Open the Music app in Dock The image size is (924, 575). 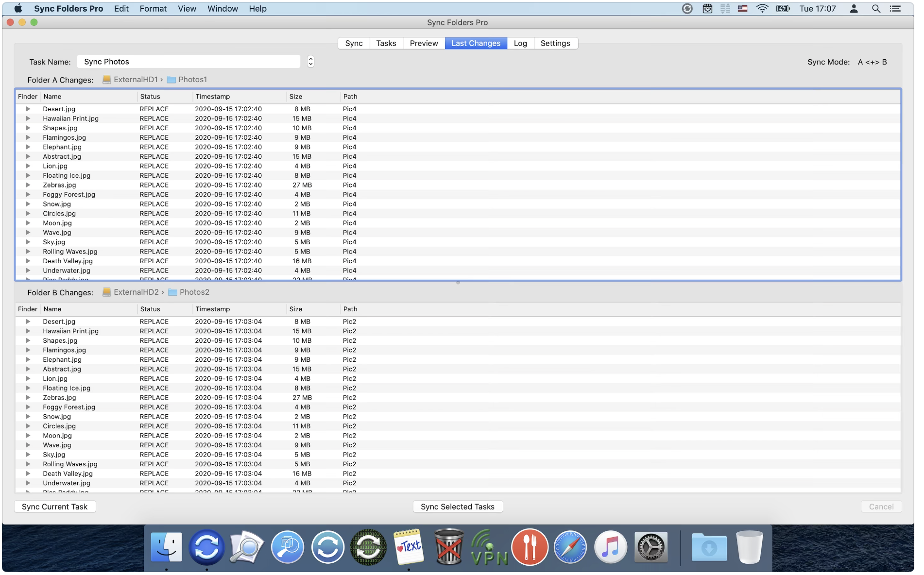point(610,547)
